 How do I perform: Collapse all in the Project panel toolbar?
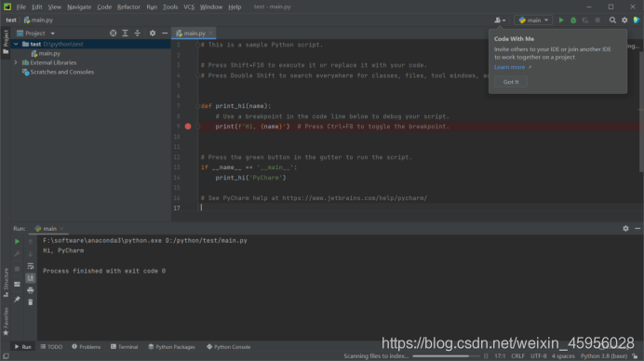click(138, 33)
